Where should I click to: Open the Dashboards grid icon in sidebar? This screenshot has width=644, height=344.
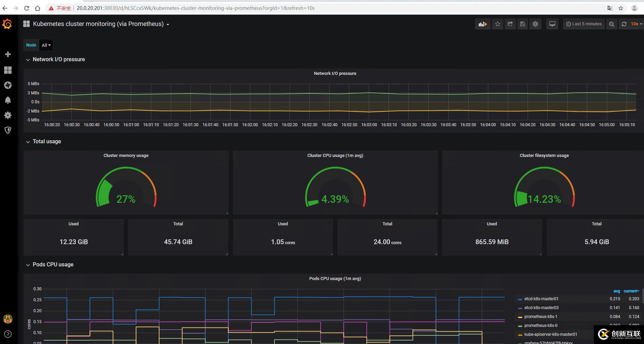(8, 70)
